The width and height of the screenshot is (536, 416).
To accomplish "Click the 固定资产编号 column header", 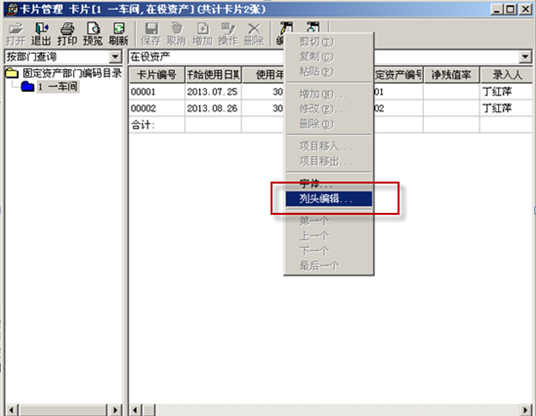I will tap(399, 75).
